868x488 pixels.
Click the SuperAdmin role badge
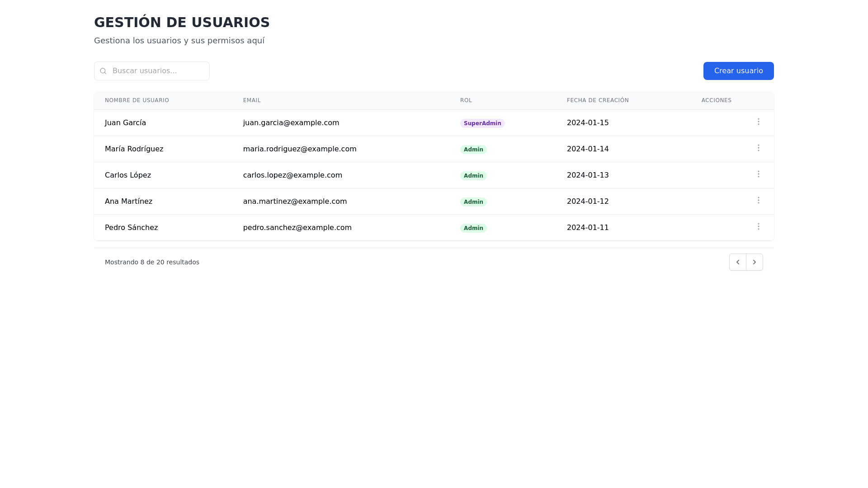(482, 123)
